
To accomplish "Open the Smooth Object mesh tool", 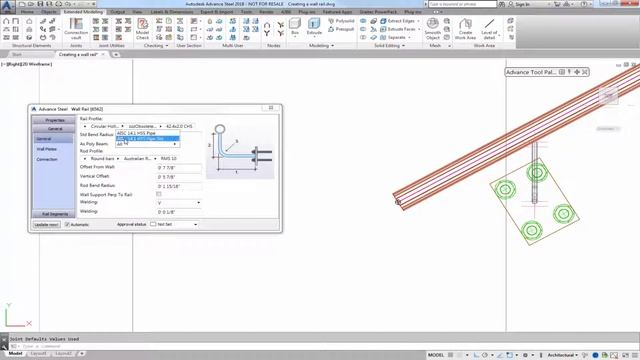I will (432, 29).
